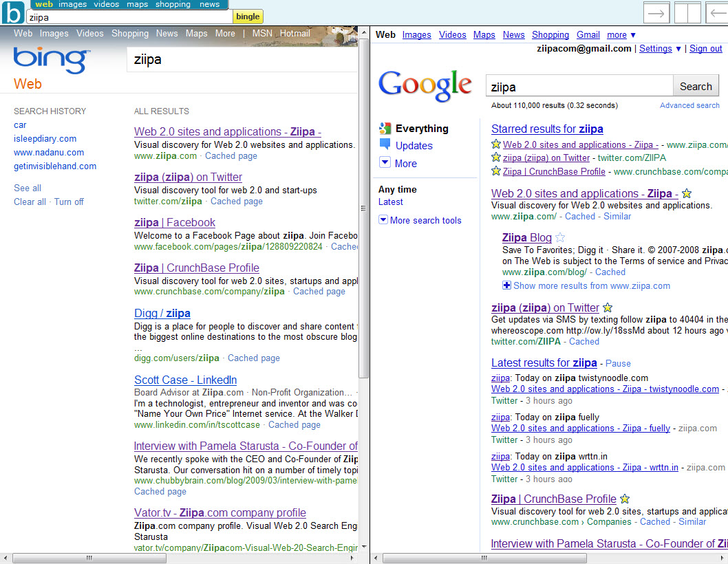The height and width of the screenshot is (564, 728).
Task: Click Bing pane vertical scrollbar down arrow
Action: click(x=364, y=547)
